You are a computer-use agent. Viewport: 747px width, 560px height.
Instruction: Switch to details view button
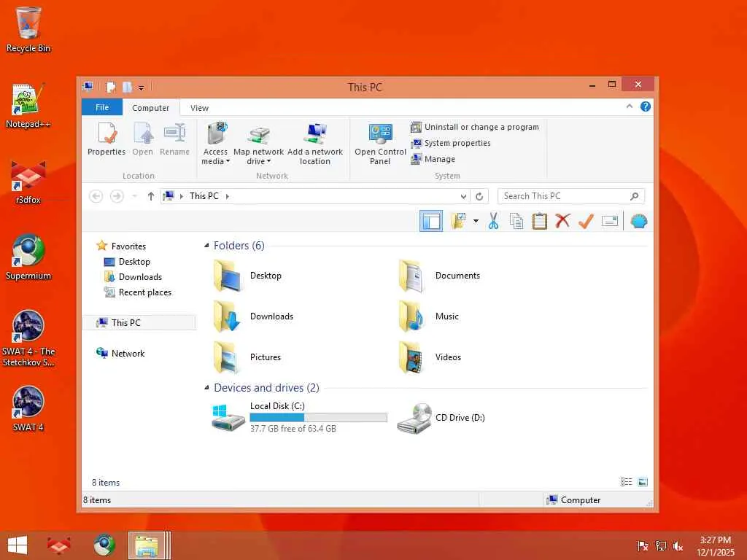point(626,482)
